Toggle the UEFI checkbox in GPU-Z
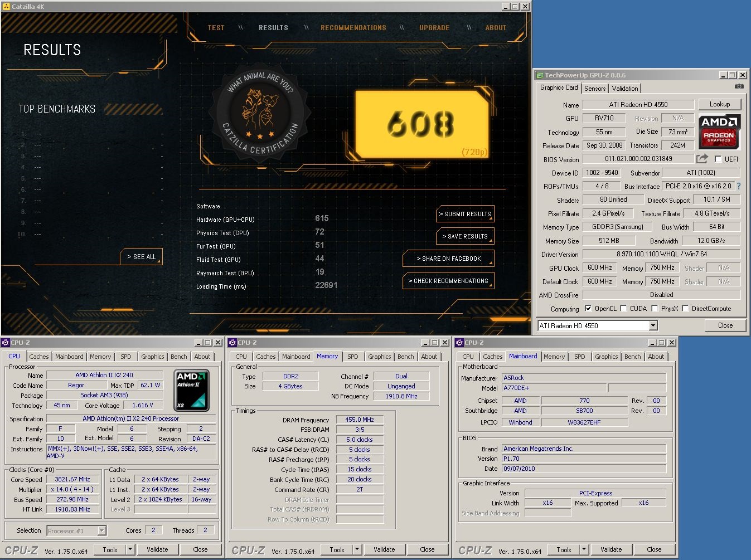751x560 pixels. (718, 159)
